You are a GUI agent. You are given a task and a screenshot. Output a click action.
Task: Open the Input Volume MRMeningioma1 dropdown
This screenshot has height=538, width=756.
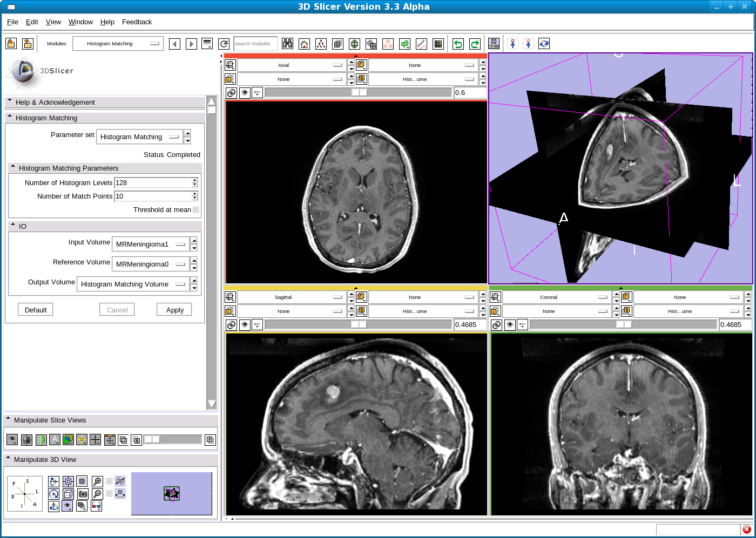click(151, 244)
